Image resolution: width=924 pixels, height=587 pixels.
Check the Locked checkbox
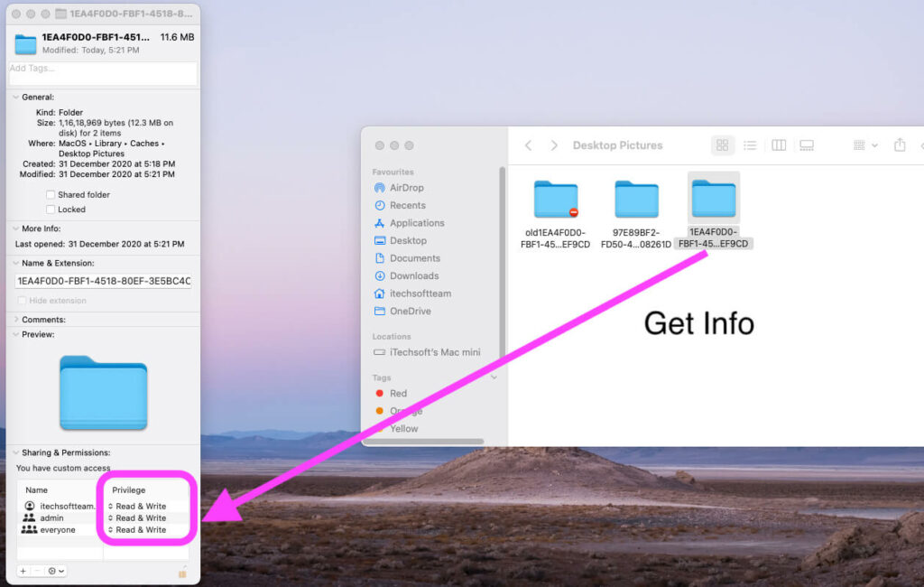[50, 209]
